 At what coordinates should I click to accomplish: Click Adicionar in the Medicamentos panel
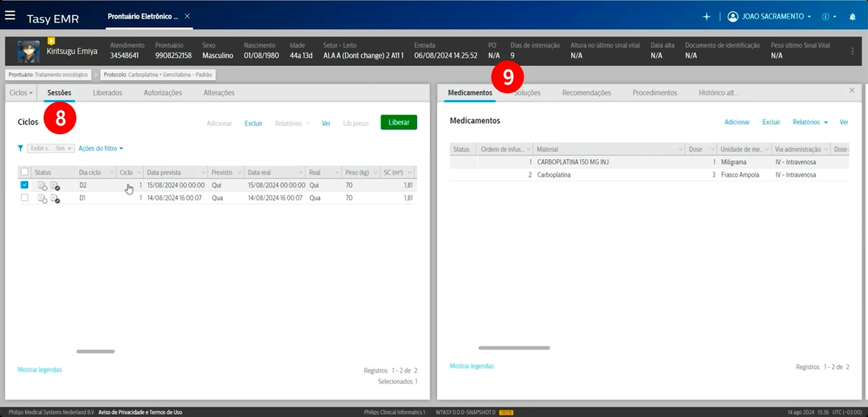tap(737, 122)
